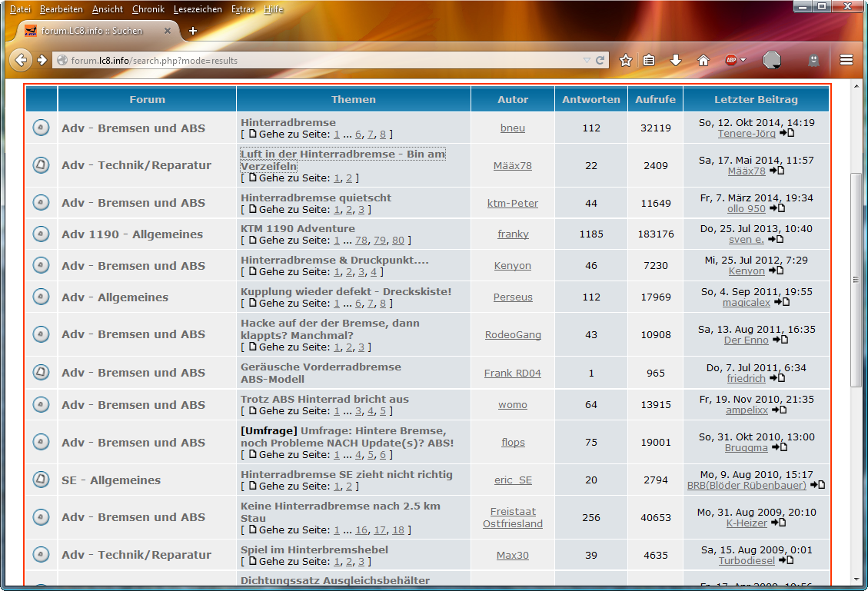This screenshot has height=591, width=868.
Task: Open the Extras menu
Action: tap(242, 9)
